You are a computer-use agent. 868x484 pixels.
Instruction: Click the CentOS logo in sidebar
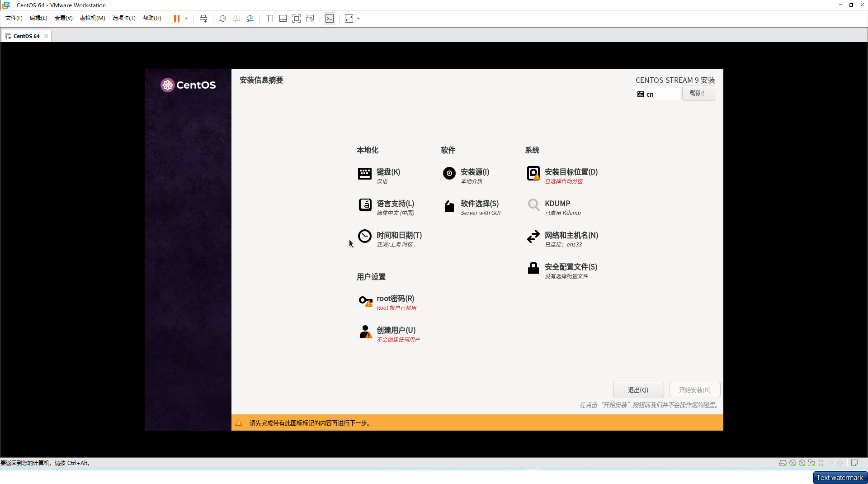tap(188, 85)
